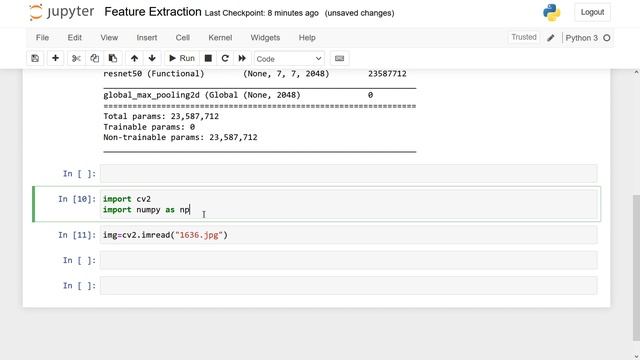Image resolution: width=640 pixels, height=360 pixels.
Task: Click the pencil edit icon
Action: point(551,38)
